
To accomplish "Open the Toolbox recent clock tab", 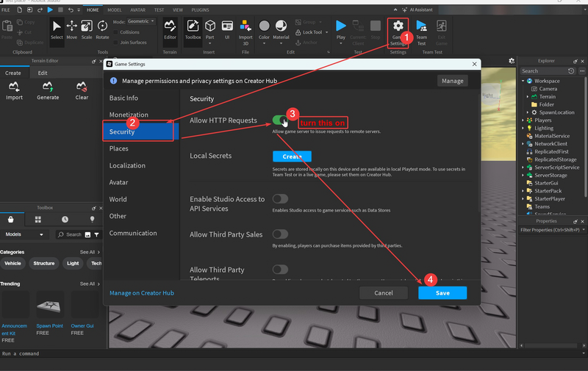I will click(x=65, y=219).
